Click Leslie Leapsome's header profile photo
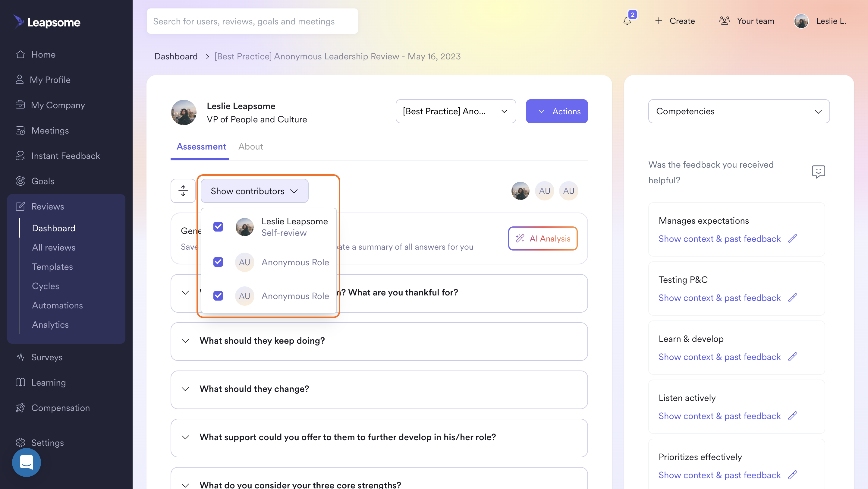 click(184, 112)
